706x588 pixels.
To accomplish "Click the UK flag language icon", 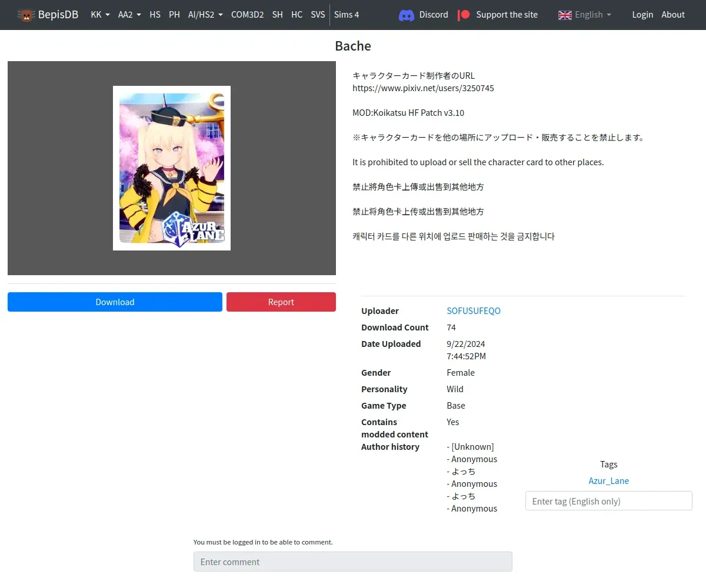I will click(565, 15).
